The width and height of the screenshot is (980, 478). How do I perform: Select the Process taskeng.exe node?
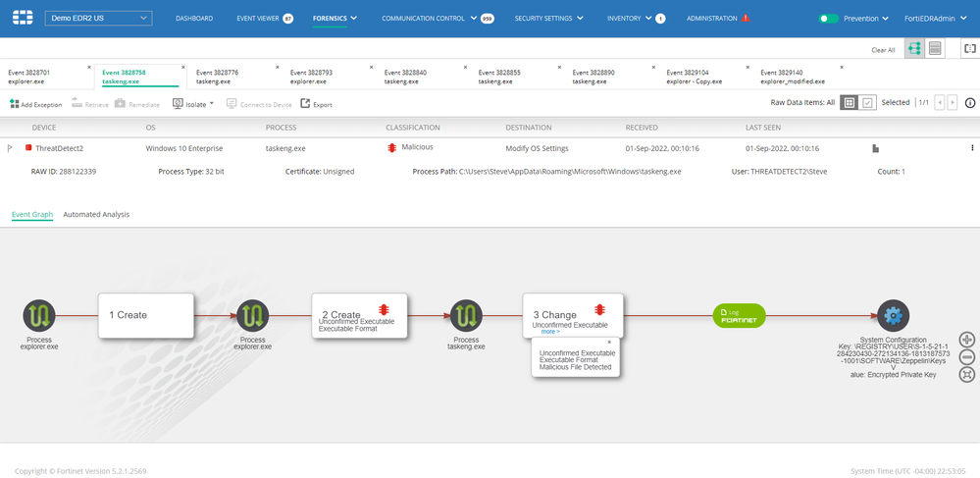[466, 315]
